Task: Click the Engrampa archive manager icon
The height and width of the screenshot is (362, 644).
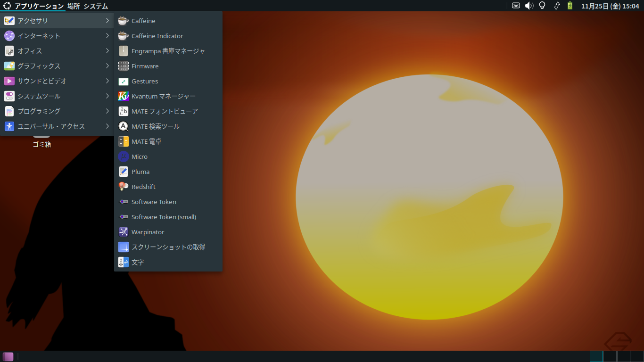Action: click(123, 51)
